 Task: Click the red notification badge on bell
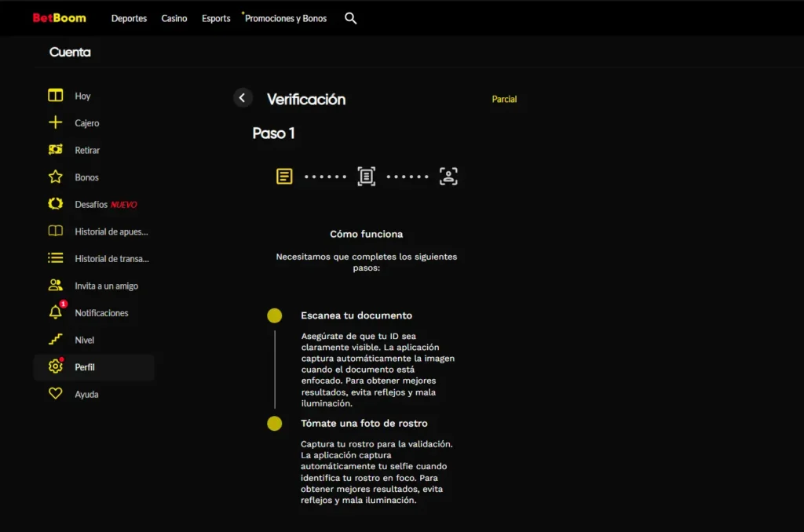[63, 304]
